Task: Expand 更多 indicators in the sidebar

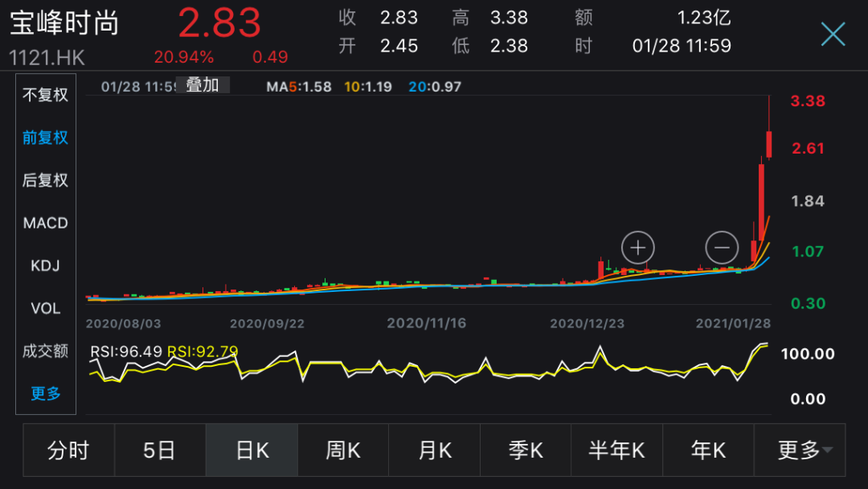Action: click(x=46, y=393)
